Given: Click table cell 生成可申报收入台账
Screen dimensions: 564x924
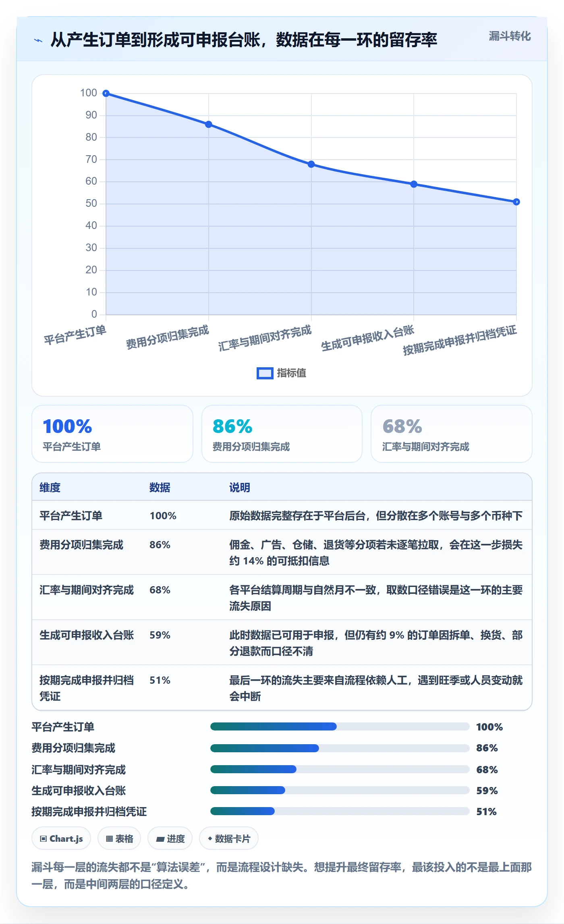Looking at the screenshot, I should (x=87, y=635).
